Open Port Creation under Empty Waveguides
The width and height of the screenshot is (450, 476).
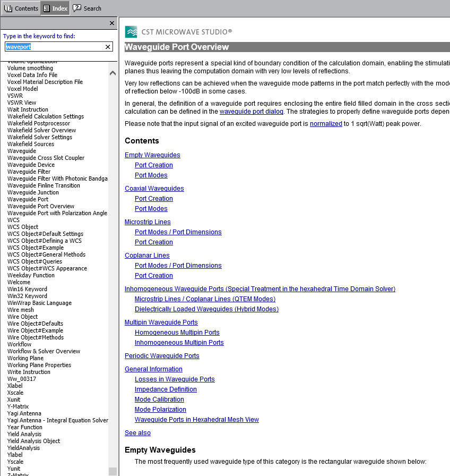point(154,165)
